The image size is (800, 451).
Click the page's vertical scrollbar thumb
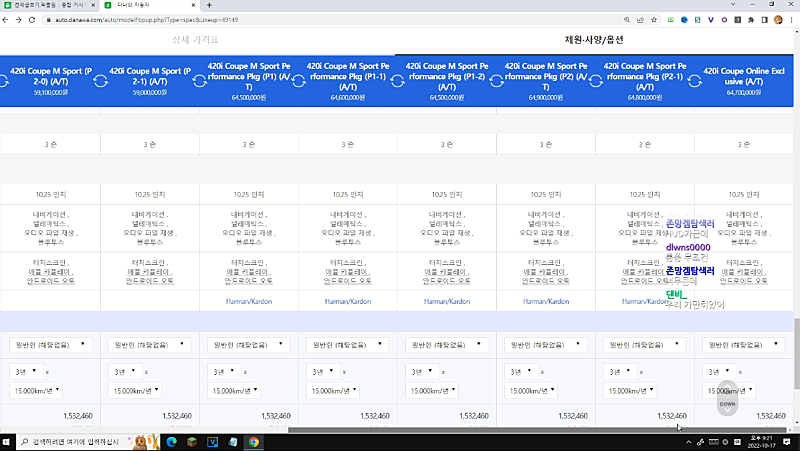[796, 353]
